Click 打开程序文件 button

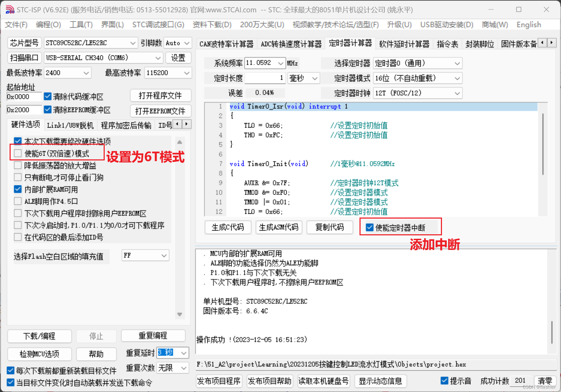[x=160, y=96]
